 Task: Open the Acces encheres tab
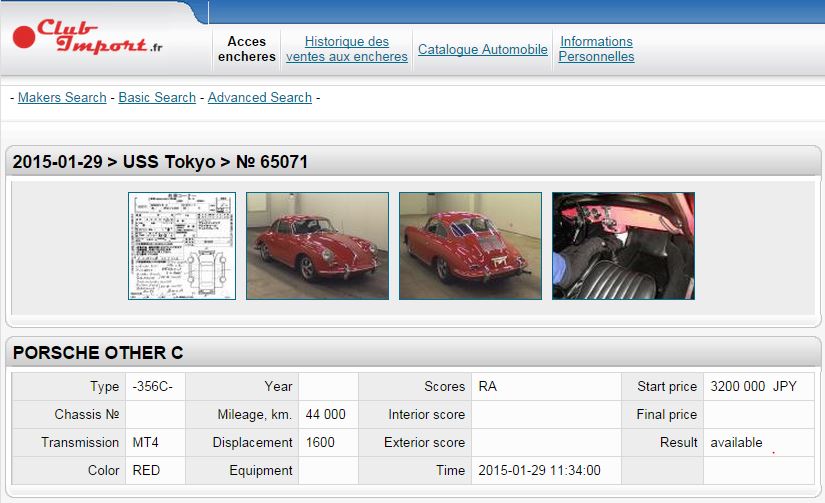(x=247, y=49)
